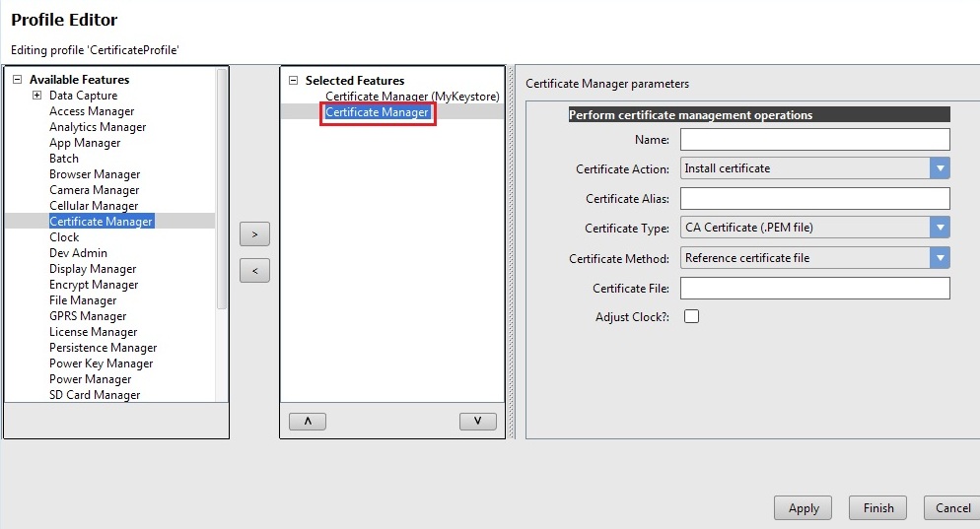Select Certificate Manager (MyKeystore) in Selected Features
The image size is (980, 529).
(x=412, y=97)
